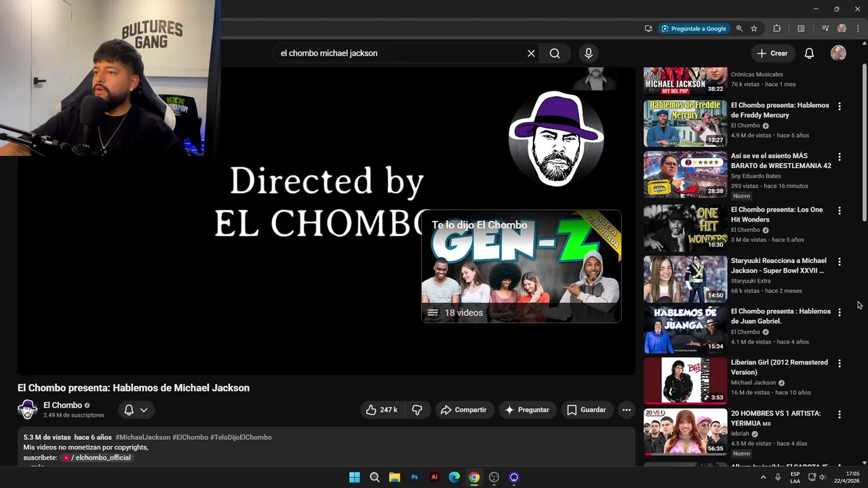Viewport: 868px width, 488px height.
Task: Open Hablemos de Juanga thumbnail
Action: pyautogui.click(x=685, y=330)
